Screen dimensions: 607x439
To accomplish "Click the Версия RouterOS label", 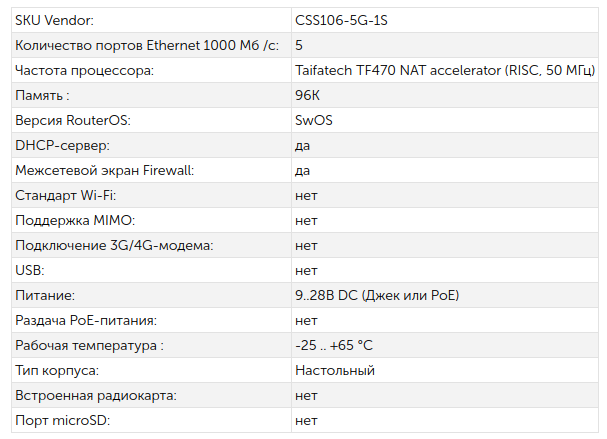I will click(73, 120).
